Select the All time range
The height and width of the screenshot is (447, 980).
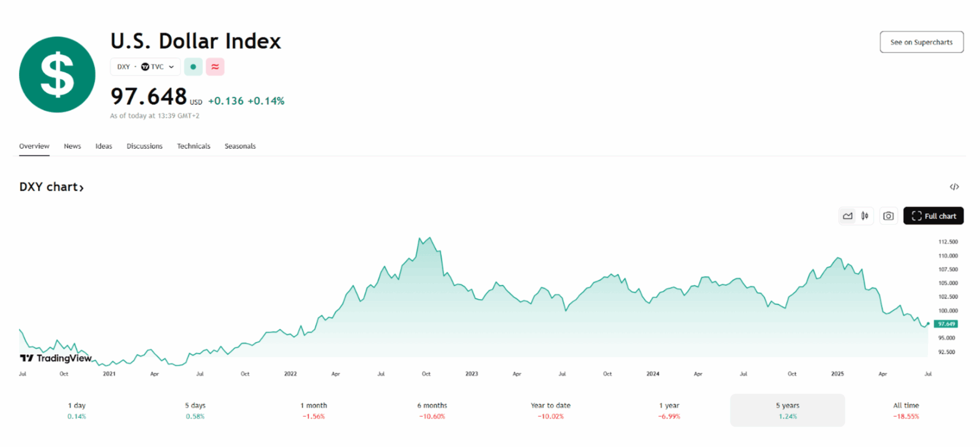(x=906, y=410)
